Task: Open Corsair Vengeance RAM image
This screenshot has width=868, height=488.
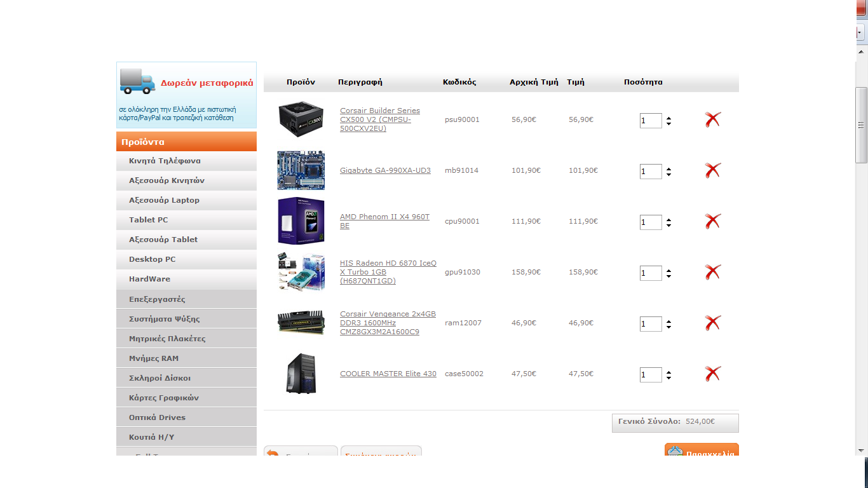Action: [x=301, y=323]
